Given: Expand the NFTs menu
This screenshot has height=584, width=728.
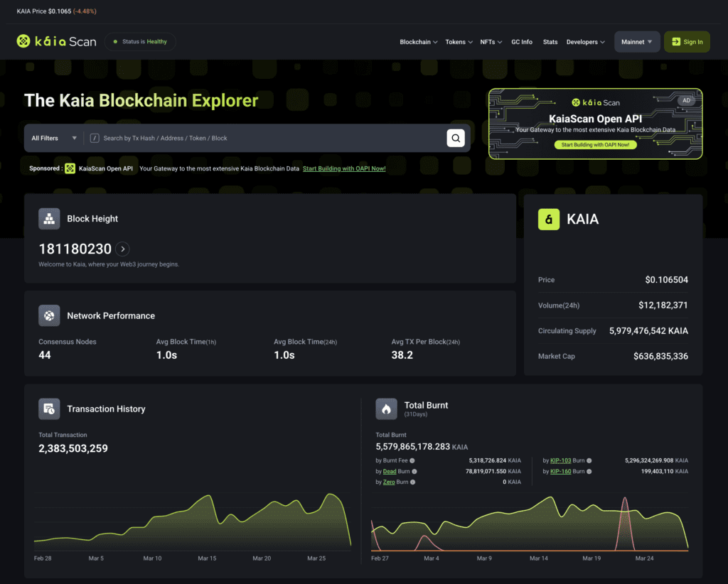Looking at the screenshot, I should pos(491,42).
